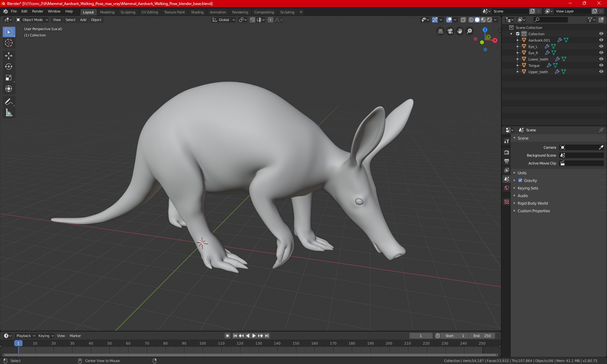Toggle camera view icon in viewport

[x=450, y=31]
